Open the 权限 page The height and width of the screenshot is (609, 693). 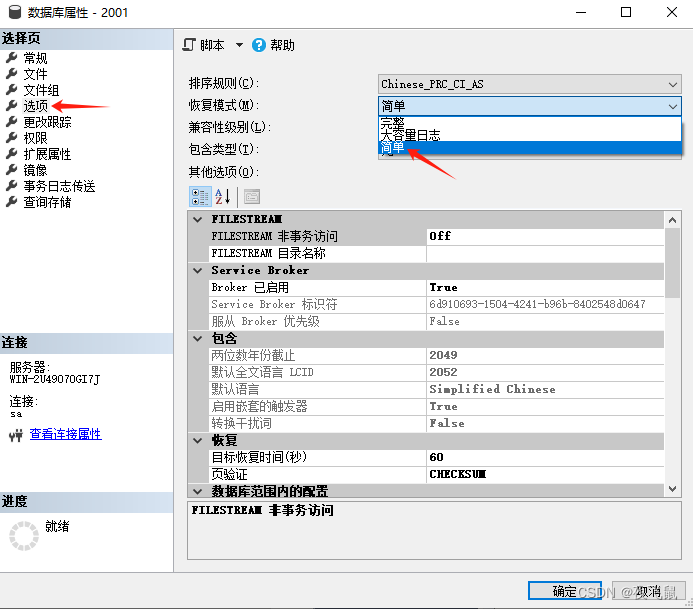35,138
